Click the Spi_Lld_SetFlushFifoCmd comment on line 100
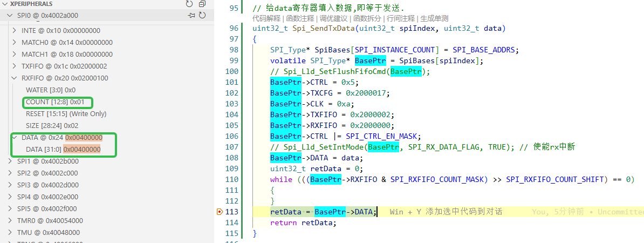The image size is (644, 243). pyautogui.click(x=350, y=71)
